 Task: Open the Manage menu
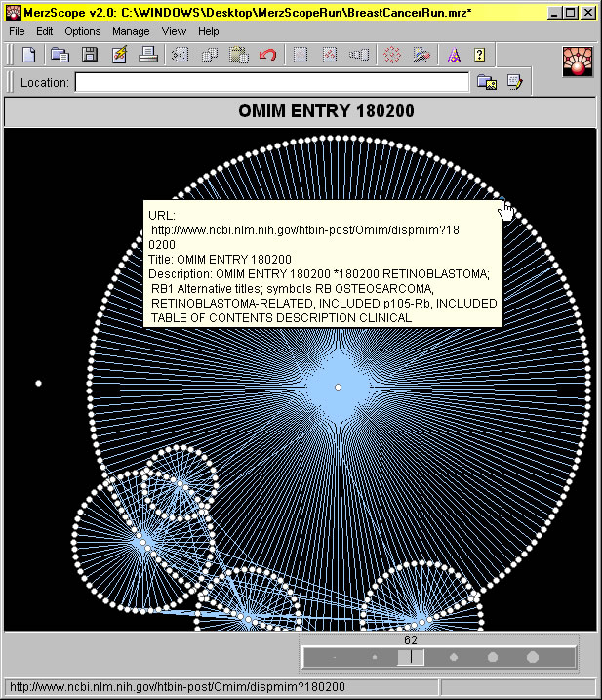click(131, 31)
